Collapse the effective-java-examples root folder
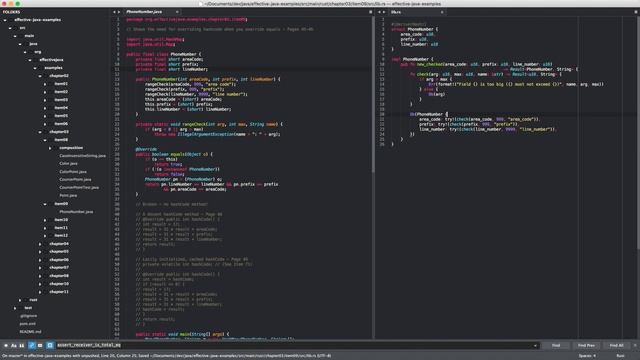Screen dimensions: 640x360 pos(5,20)
